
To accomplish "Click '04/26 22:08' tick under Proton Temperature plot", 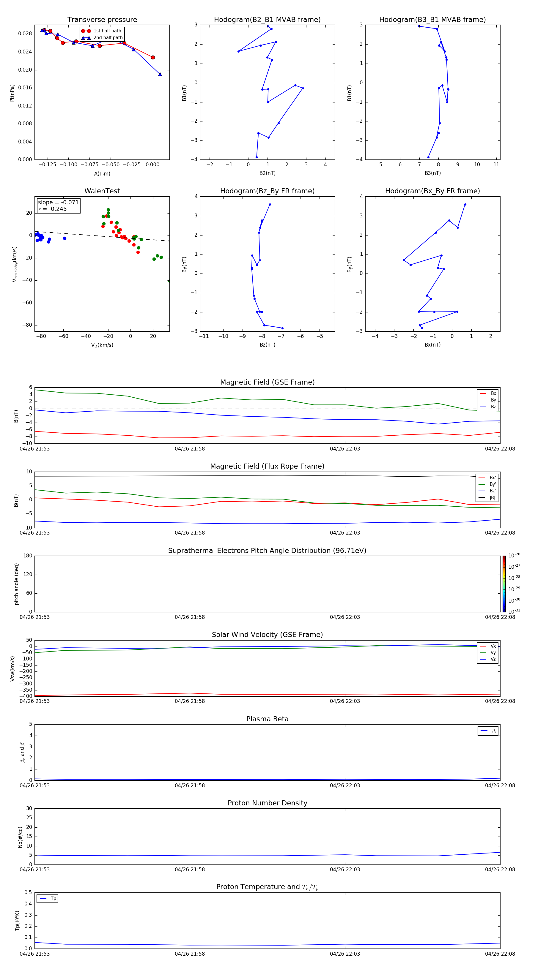I will pos(500,954).
